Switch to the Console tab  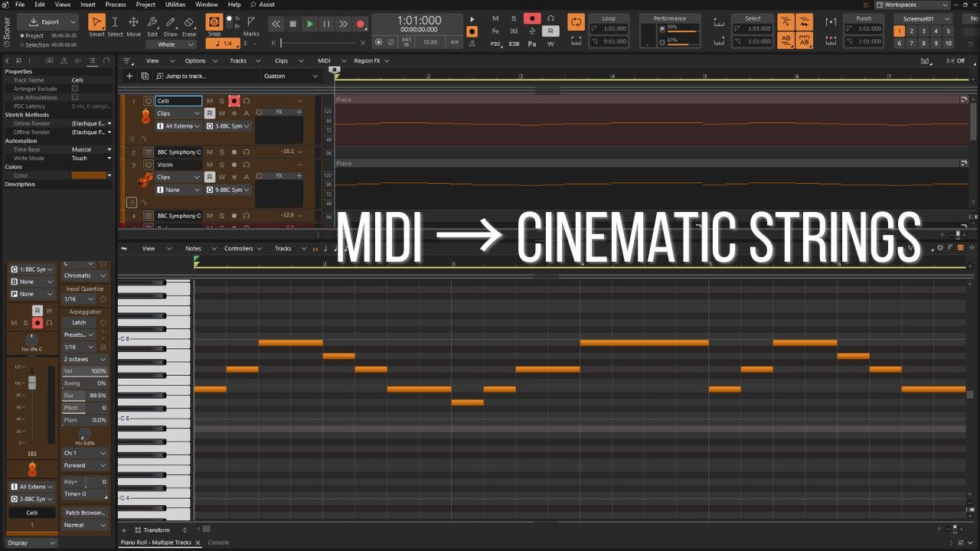click(219, 543)
